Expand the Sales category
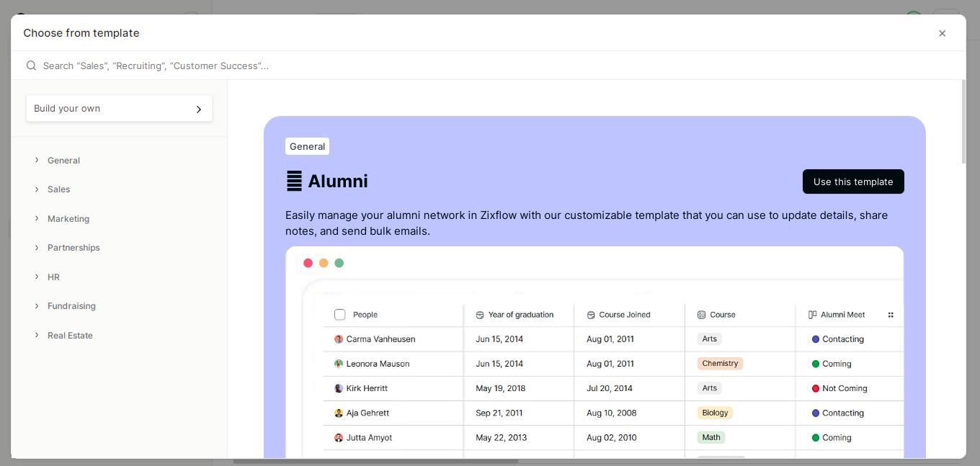Viewport: 980px width, 466px height. 58,189
